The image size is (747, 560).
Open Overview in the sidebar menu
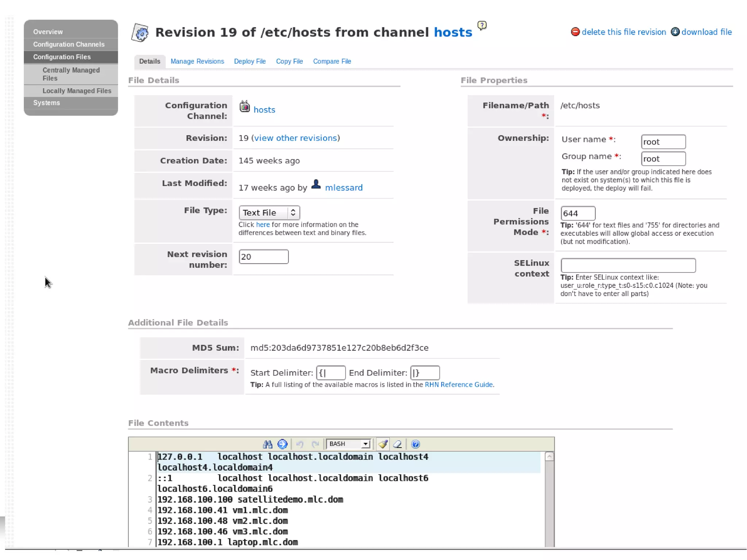point(48,32)
